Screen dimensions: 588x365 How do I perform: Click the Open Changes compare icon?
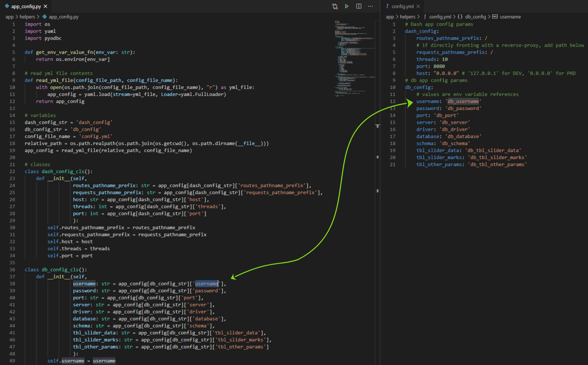click(335, 6)
